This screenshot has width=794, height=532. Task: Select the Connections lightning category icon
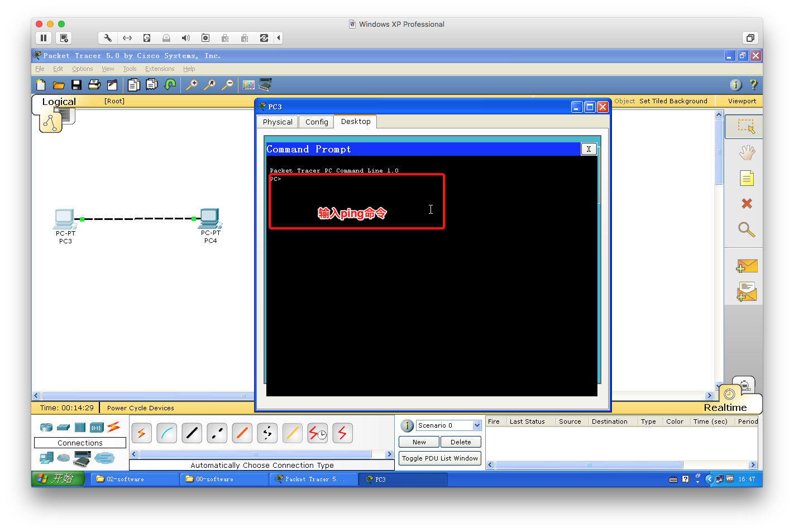point(113,426)
